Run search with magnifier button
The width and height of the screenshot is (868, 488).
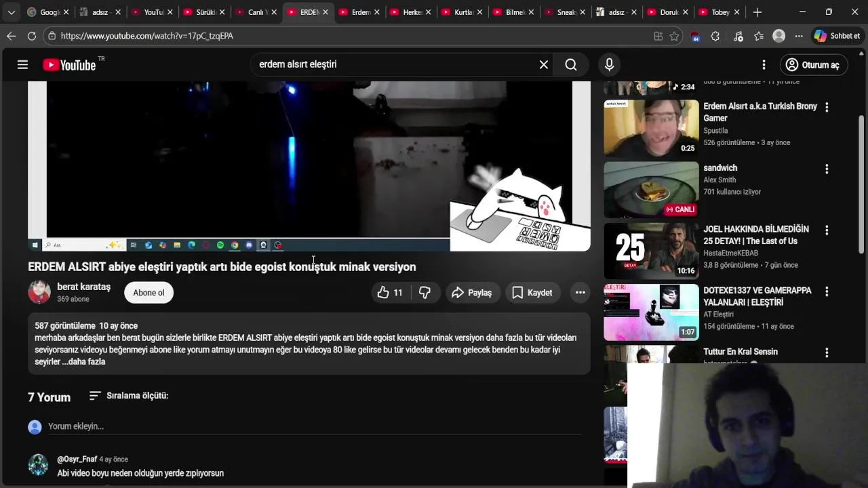(x=571, y=64)
